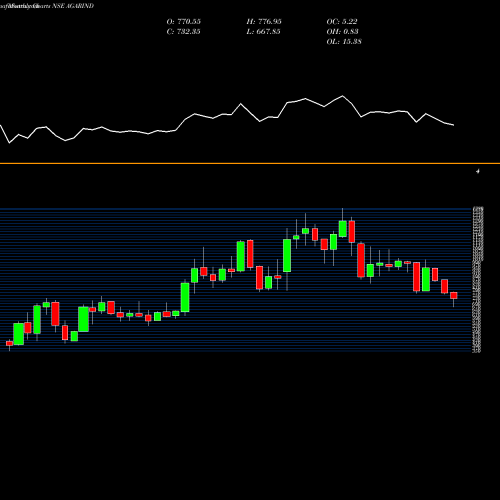Image resolution: width=500 pixels, height=500 pixels.
Task: Click the price scale labels beside the candlestick chart
Action: pos(477,280)
